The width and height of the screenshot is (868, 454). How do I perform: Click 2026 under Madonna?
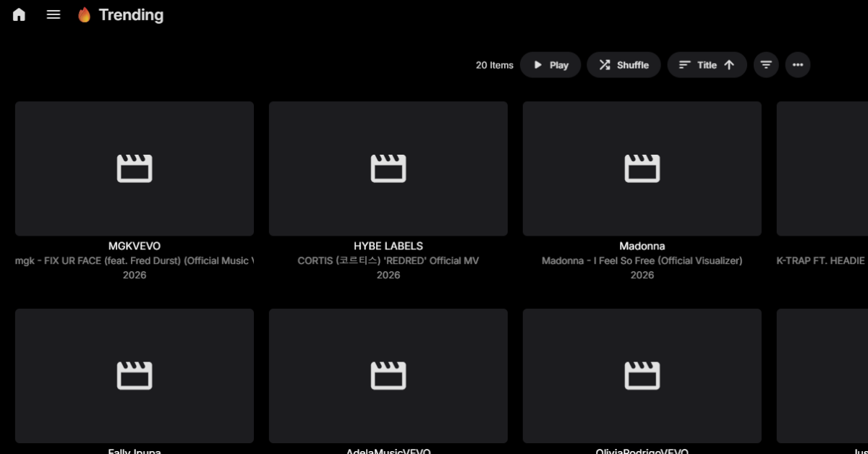point(642,275)
